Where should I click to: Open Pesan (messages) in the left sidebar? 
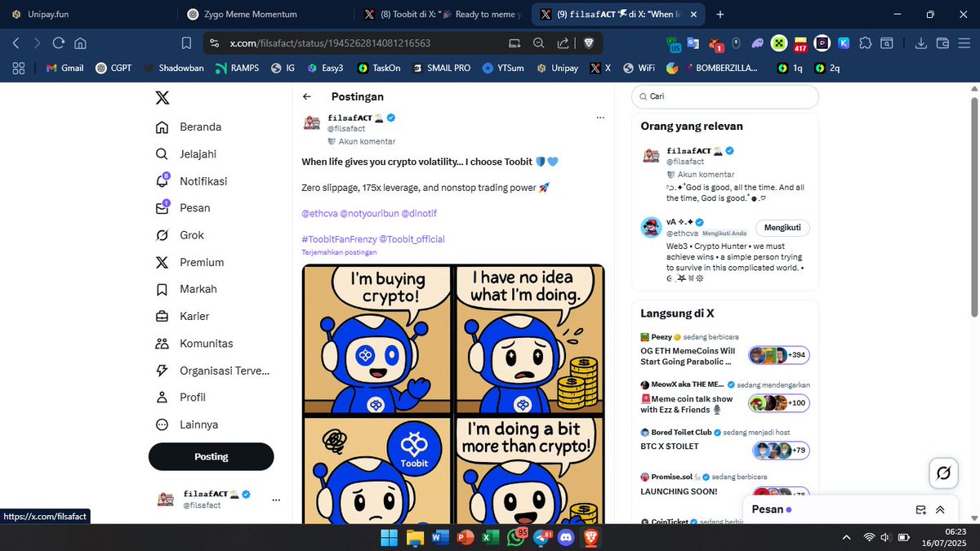tap(184, 208)
